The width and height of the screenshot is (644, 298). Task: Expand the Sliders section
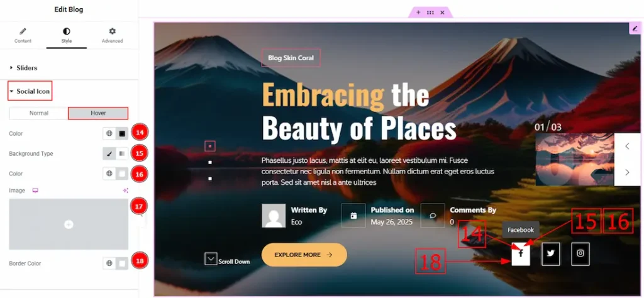click(x=26, y=68)
